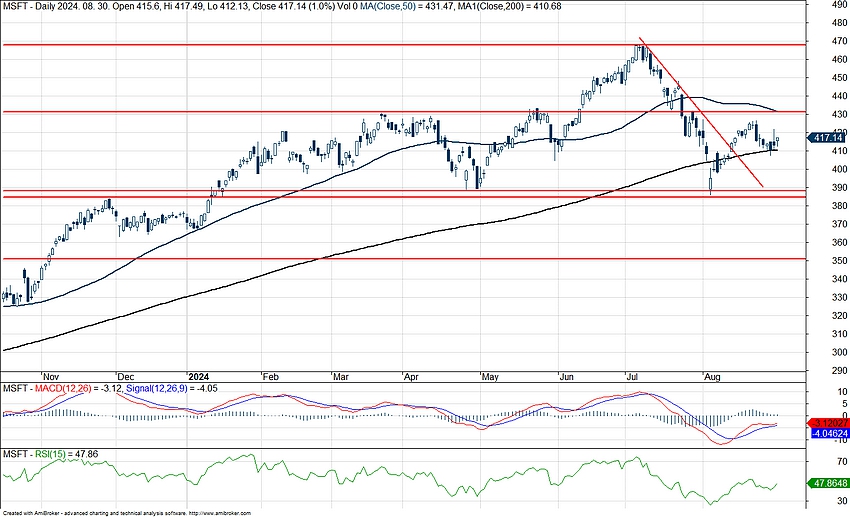The width and height of the screenshot is (850, 517).
Task: Click the Signal value label -4.04624
Action: (x=830, y=434)
